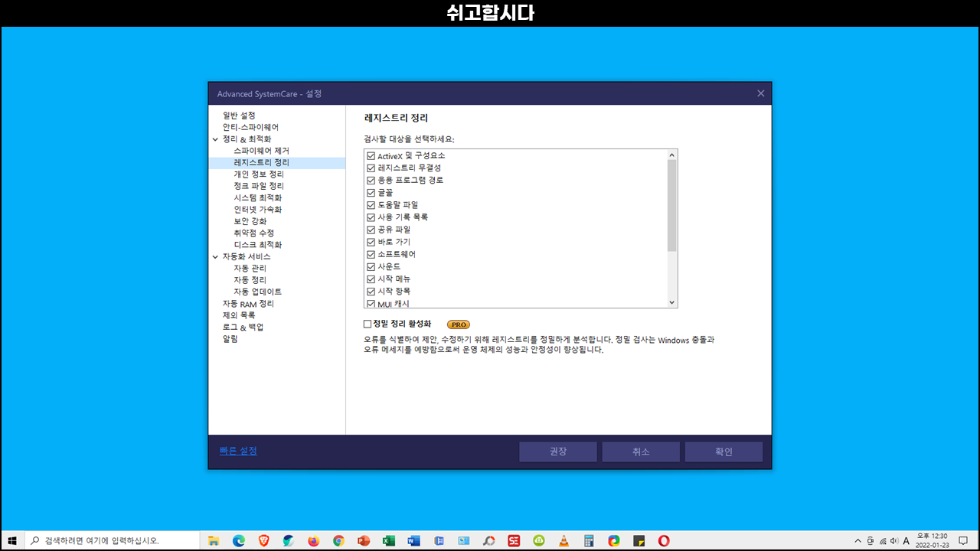Open Calculator from the taskbar
The height and width of the screenshot is (551, 980).
589,540
